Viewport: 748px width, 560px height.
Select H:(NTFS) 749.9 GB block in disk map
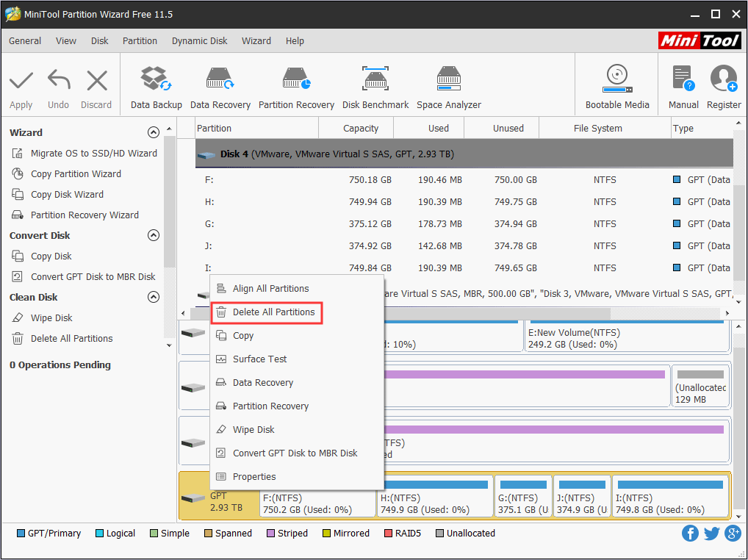435,496
